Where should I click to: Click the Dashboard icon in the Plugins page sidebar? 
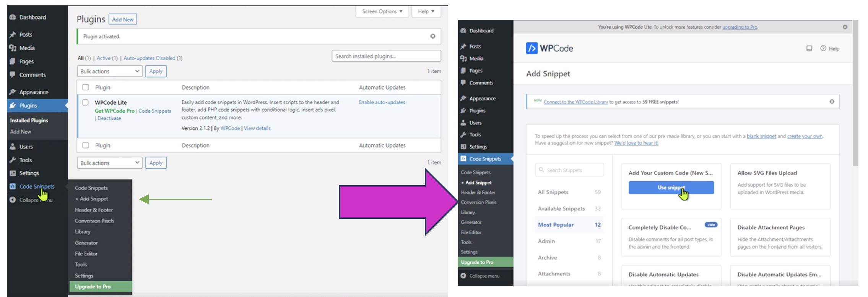point(13,17)
